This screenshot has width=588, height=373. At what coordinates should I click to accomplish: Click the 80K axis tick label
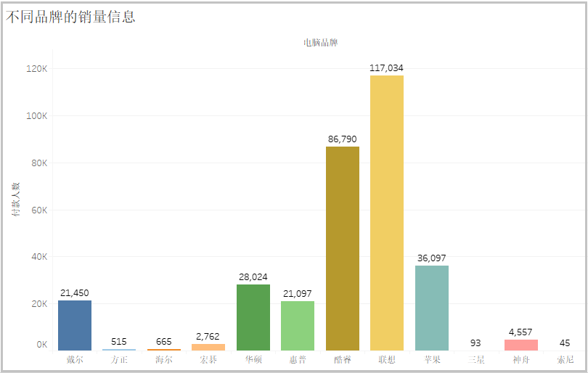[39, 163]
